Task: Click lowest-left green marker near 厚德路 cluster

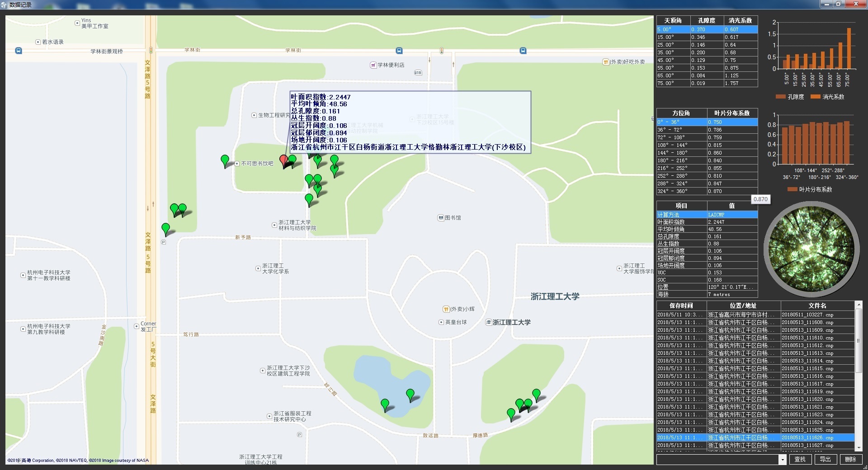Action: point(511,414)
